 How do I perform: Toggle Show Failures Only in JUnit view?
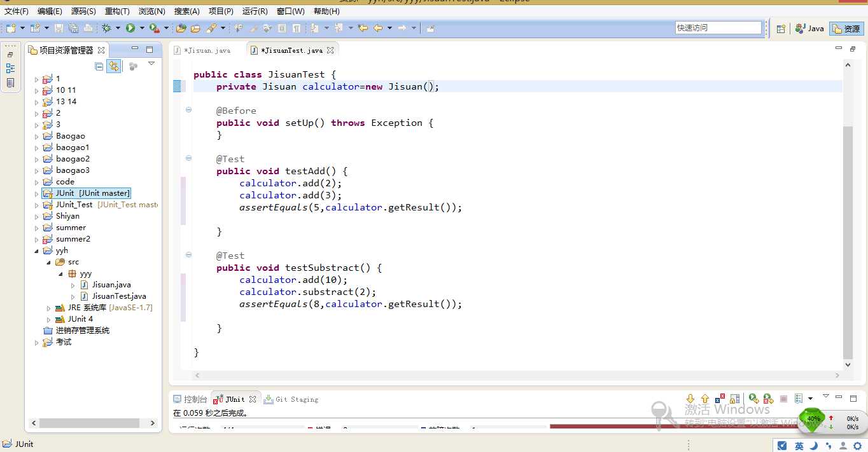(720, 399)
